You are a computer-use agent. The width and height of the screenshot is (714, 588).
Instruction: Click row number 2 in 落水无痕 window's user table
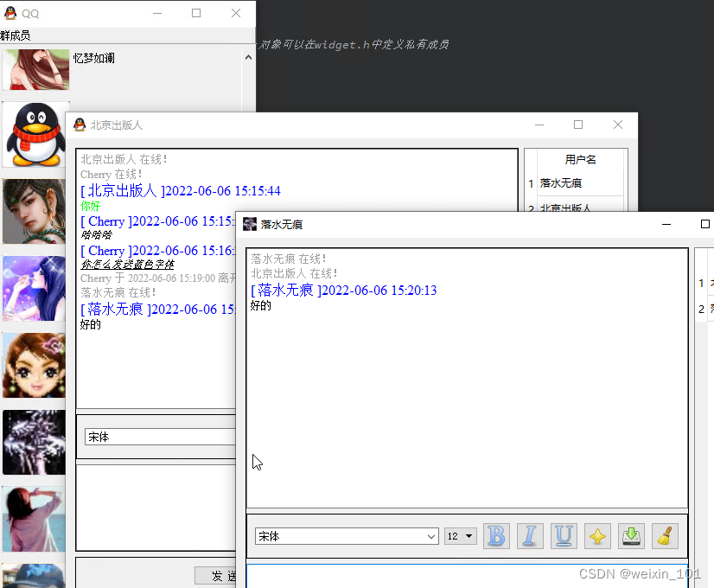coord(701,310)
